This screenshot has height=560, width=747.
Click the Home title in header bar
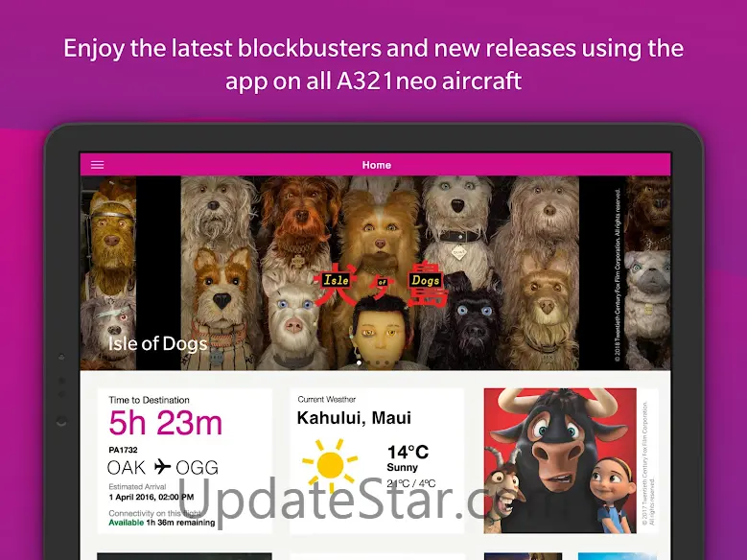[x=376, y=165]
